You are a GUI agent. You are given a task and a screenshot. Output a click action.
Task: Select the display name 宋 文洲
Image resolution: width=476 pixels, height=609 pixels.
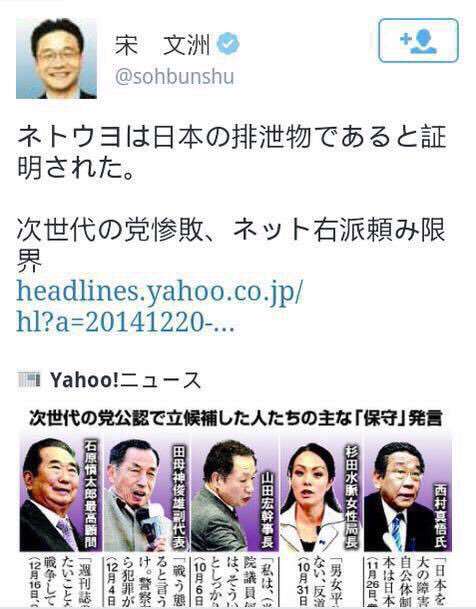(x=162, y=45)
